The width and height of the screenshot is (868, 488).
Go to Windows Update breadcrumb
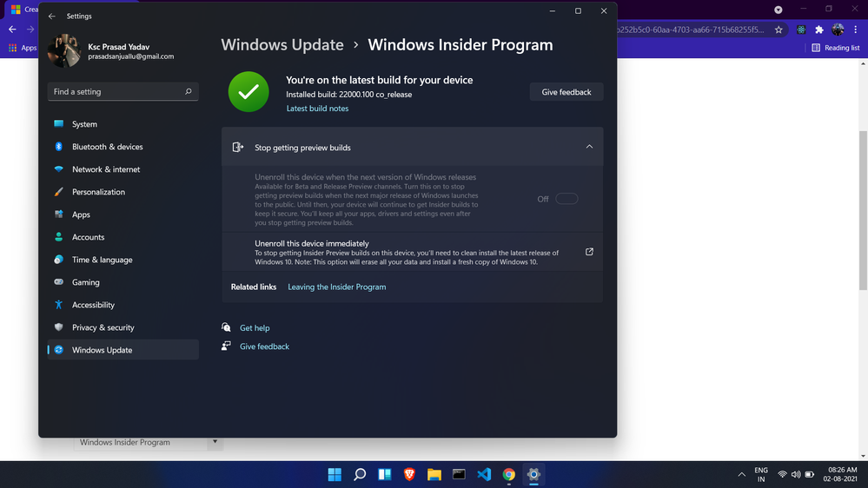point(282,45)
